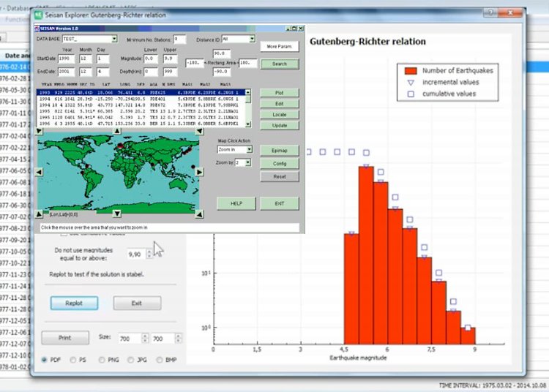This screenshot has width=549, height=392.
Task: Click the Exit button beside Replot
Action: [x=137, y=304]
